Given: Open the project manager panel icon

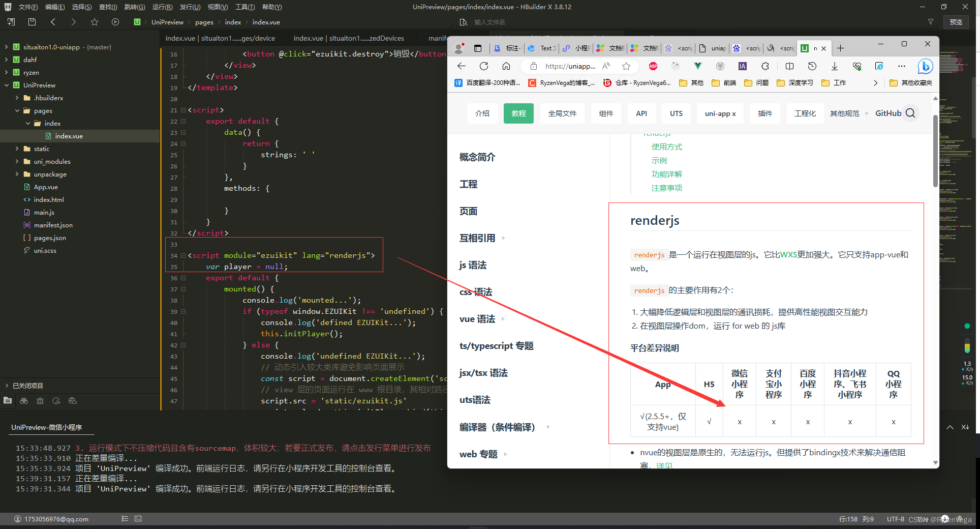Looking at the screenshot, I should (8, 401).
